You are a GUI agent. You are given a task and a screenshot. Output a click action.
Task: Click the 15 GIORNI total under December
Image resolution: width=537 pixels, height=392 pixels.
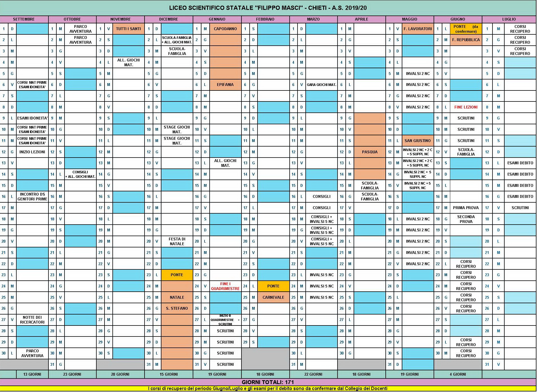pyautogui.click(x=169, y=374)
